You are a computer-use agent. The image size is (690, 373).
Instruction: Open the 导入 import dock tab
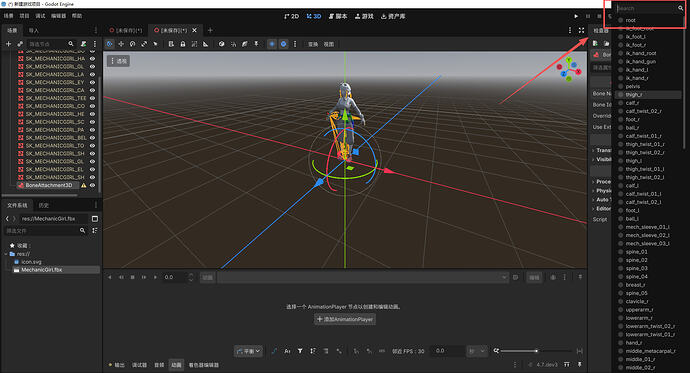[x=33, y=30]
